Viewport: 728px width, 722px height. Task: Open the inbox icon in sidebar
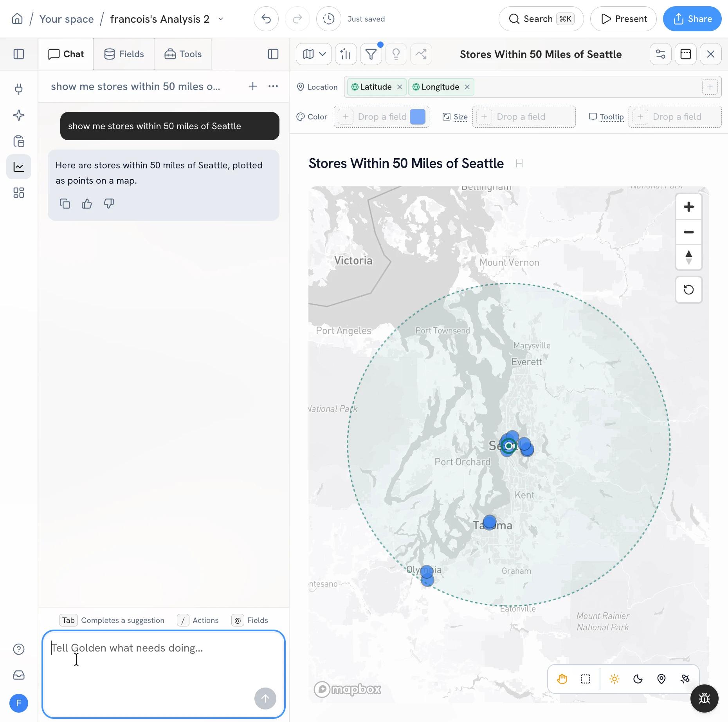[19, 675]
